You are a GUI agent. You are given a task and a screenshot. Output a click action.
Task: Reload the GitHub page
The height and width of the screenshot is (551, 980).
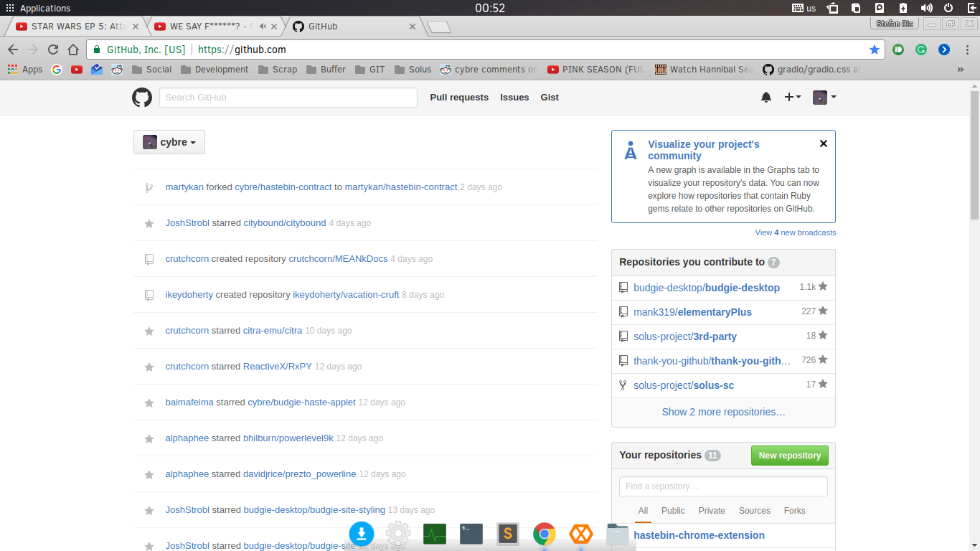pos(53,50)
